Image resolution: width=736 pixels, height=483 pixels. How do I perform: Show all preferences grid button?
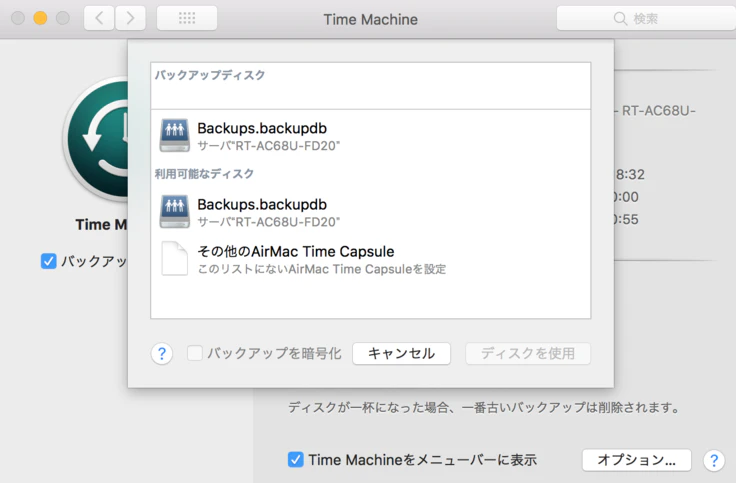(187, 18)
